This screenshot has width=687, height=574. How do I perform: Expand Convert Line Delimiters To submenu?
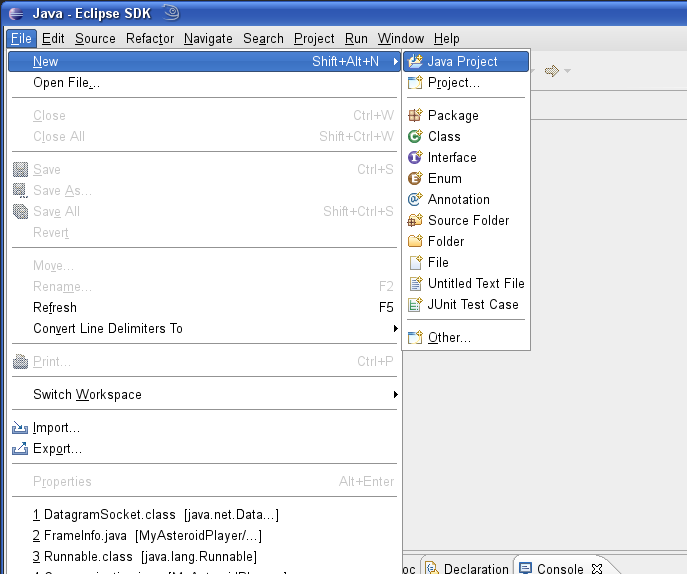pyautogui.click(x=396, y=328)
